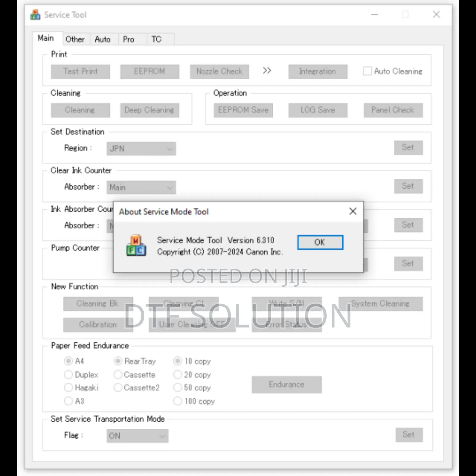Click the EEPROM Save button

tap(243, 110)
